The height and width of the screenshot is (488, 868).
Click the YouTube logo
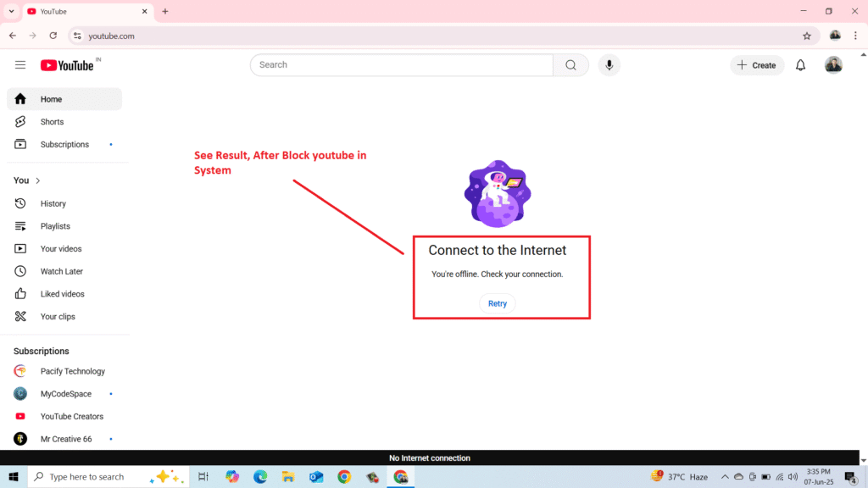(67, 65)
